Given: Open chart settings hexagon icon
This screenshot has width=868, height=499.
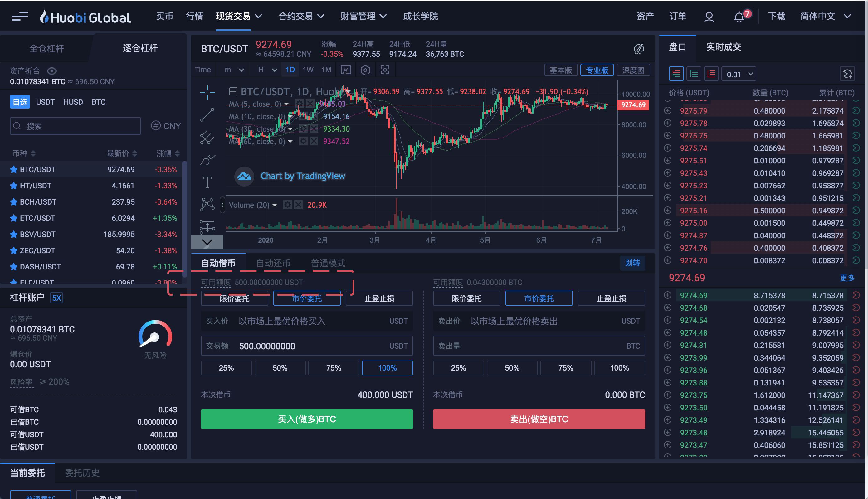Looking at the screenshot, I should [365, 70].
